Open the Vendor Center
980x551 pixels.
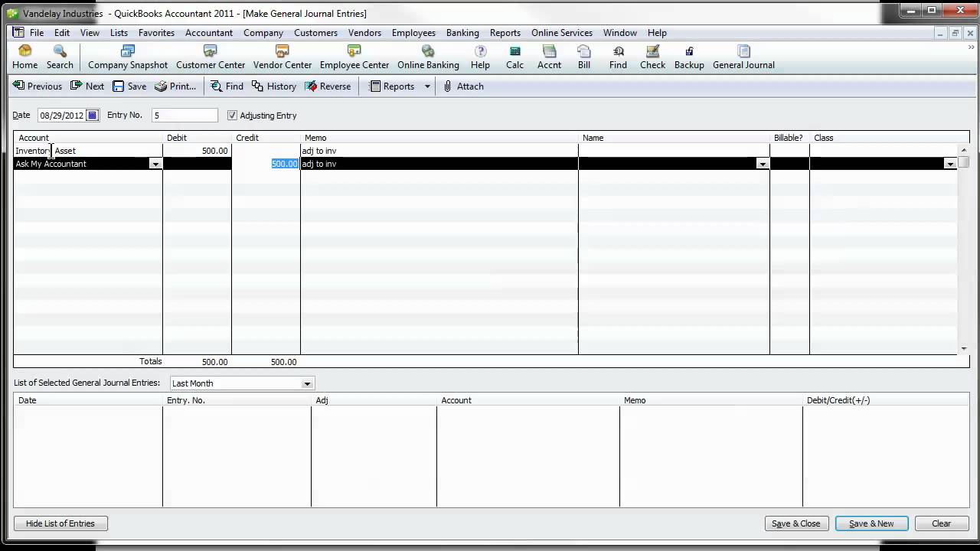point(283,57)
